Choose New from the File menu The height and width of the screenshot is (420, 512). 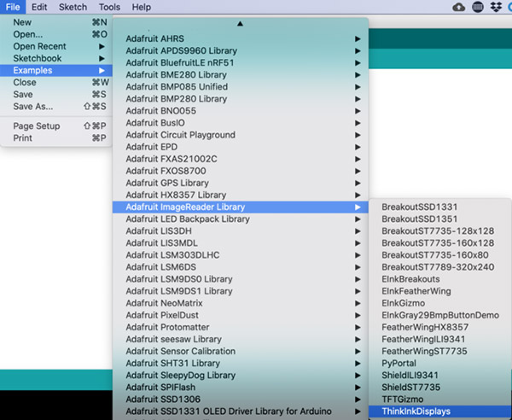coord(56,22)
